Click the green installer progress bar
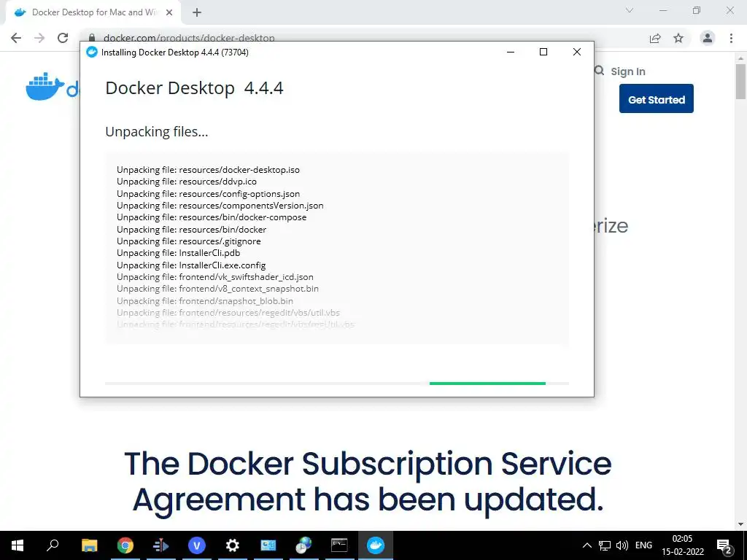 487,384
